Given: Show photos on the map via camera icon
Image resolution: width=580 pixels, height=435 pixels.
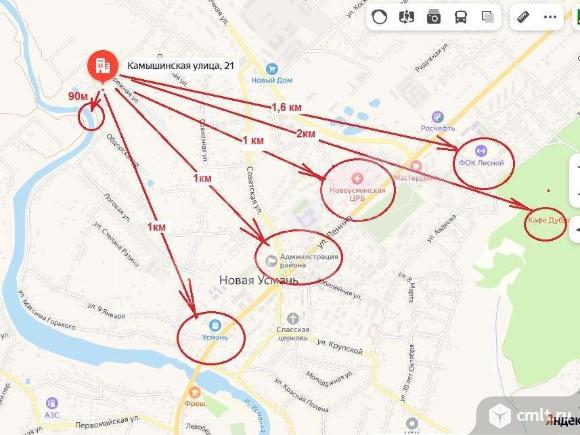Looking at the screenshot, I should pyautogui.click(x=434, y=17).
